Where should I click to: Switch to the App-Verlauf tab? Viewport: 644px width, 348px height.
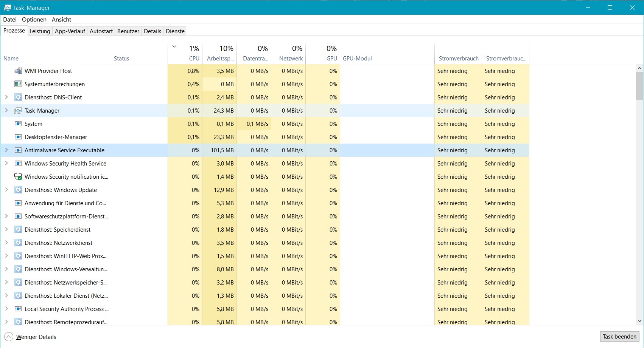[x=70, y=31]
